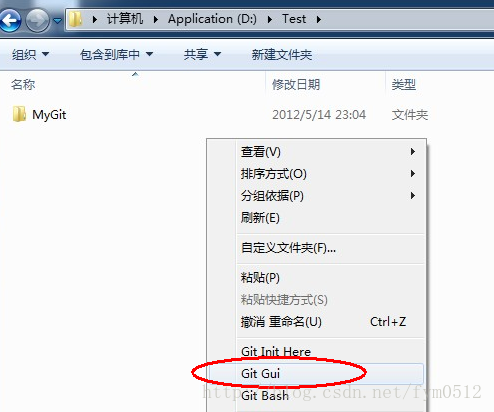Select Application (D:) in the address path
Image resolution: width=494 pixels, height=412 pixels.
point(212,19)
